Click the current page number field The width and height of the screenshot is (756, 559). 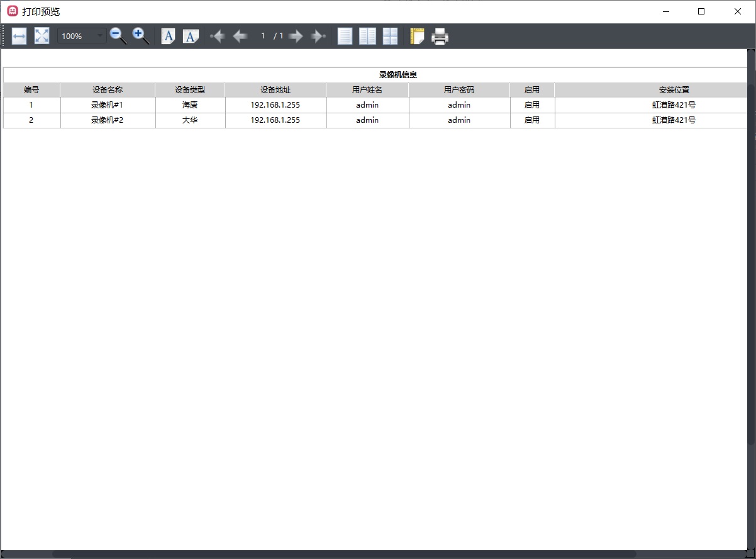(x=263, y=37)
